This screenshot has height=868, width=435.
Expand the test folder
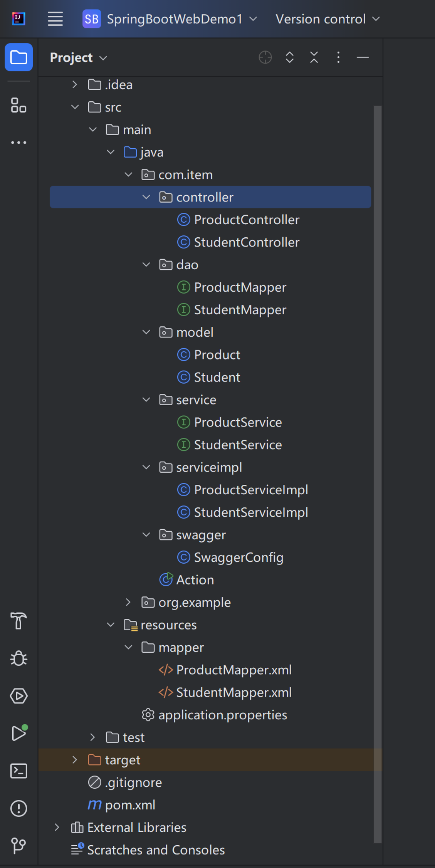pos(93,737)
